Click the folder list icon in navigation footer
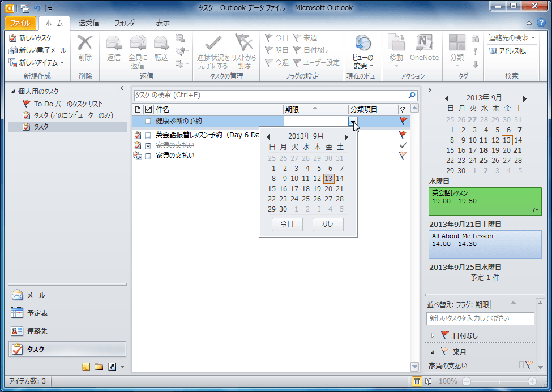Image resolution: width=552 pixels, height=392 pixels. (99, 367)
